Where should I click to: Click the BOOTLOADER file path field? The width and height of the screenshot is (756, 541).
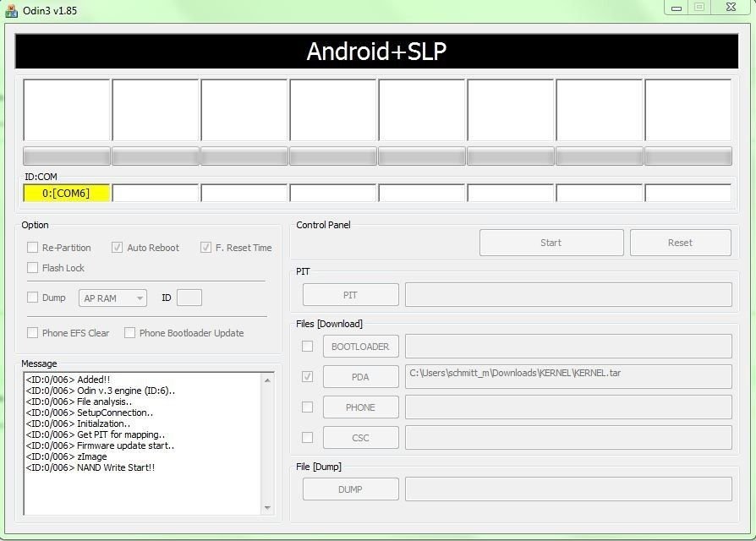(568, 347)
